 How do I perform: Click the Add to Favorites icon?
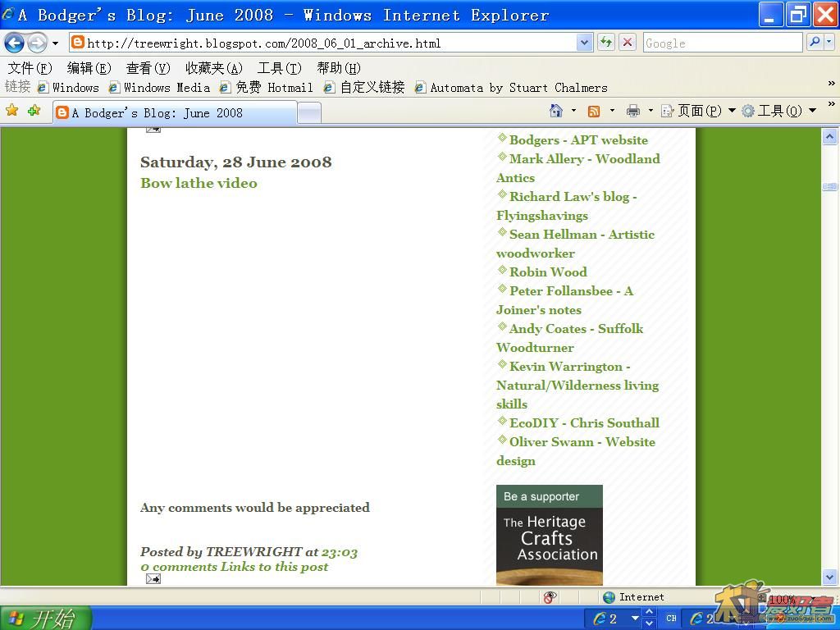pyautogui.click(x=34, y=111)
